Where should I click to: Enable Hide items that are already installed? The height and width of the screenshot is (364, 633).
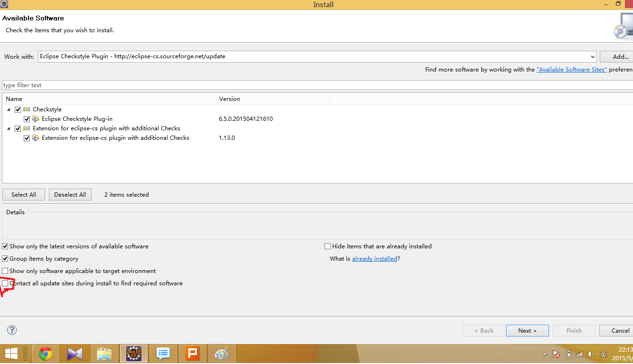327,246
